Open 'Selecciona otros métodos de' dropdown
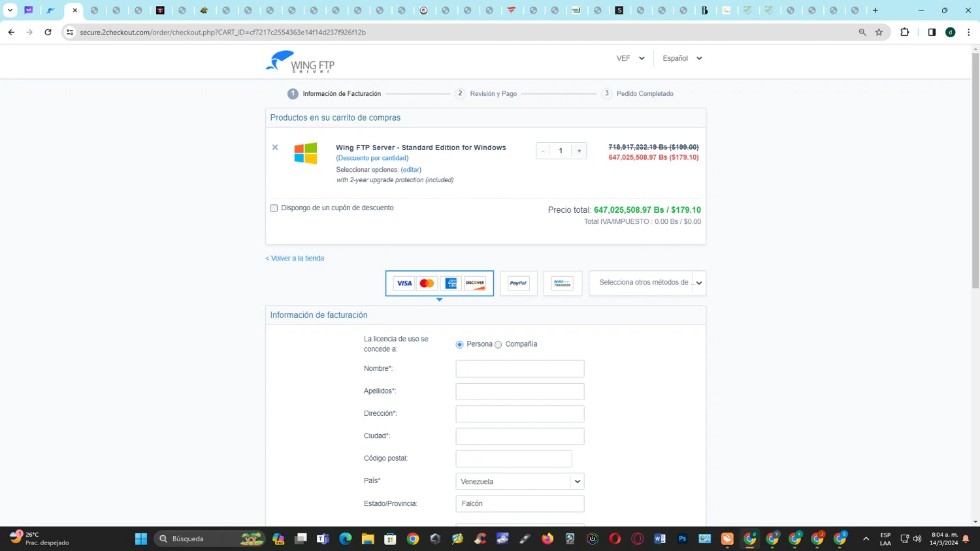 click(647, 283)
